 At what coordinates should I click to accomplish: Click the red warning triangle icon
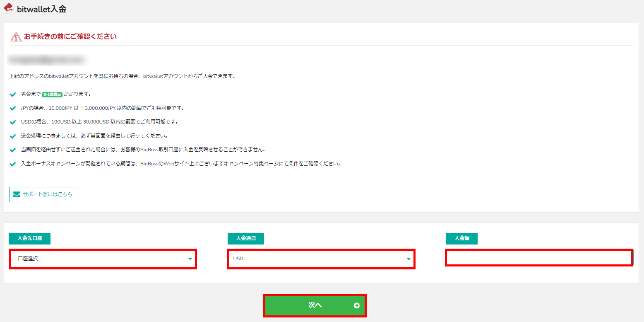(x=16, y=37)
